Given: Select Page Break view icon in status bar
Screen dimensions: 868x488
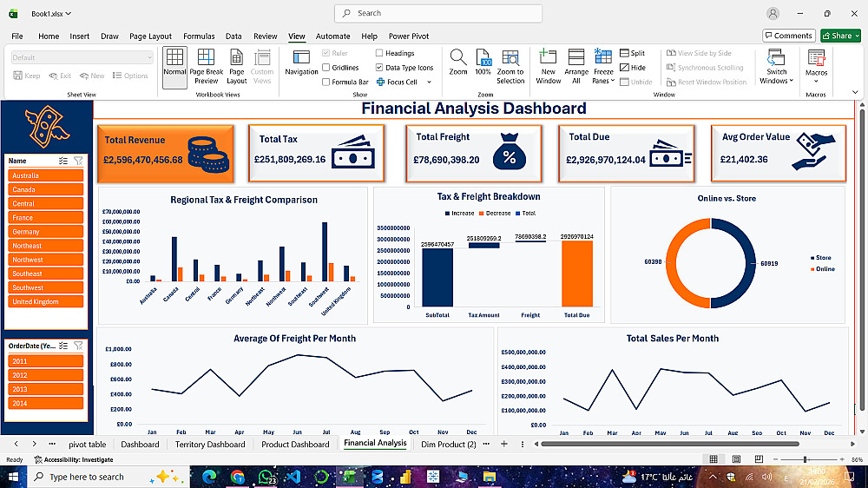Looking at the screenshot, I should point(759,459).
